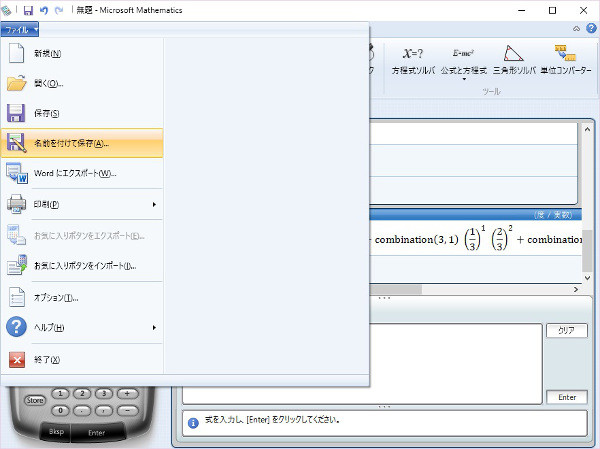The height and width of the screenshot is (449, 600).
Task: Click the Save floppy disk icon in menu
Action: (x=16, y=113)
